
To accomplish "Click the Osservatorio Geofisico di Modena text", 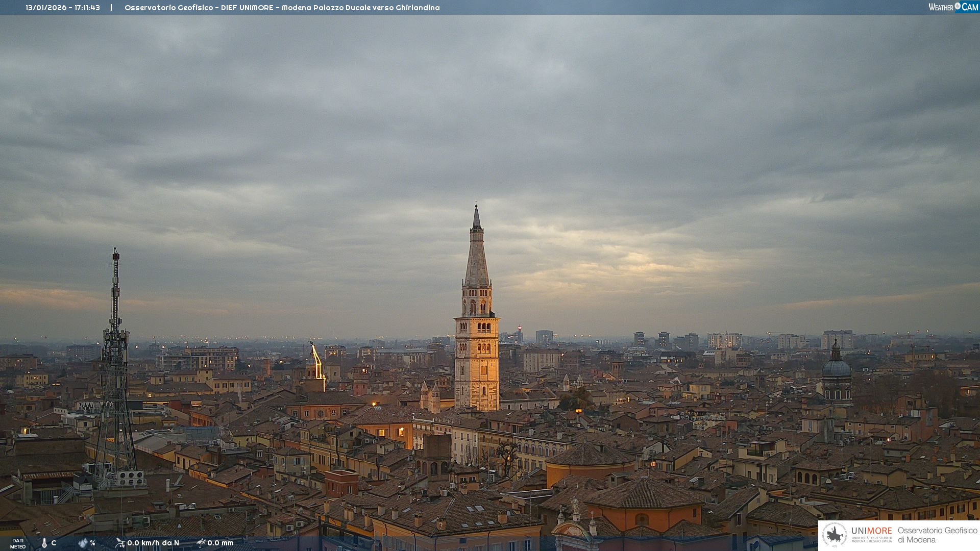I will (937, 535).
